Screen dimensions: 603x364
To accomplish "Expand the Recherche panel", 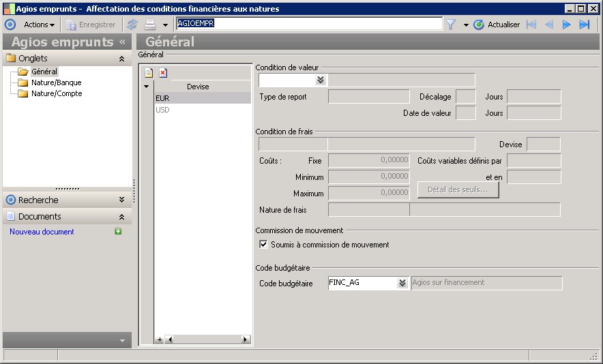I will (121, 200).
